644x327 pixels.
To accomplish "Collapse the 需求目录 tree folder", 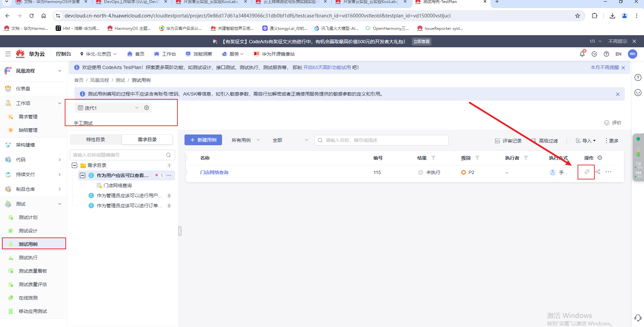I will pyautogui.click(x=74, y=165).
